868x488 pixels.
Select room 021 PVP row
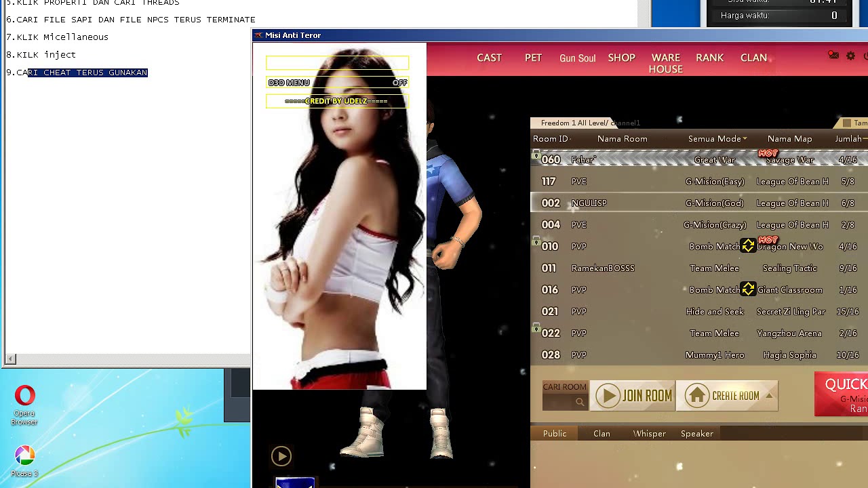(699, 312)
